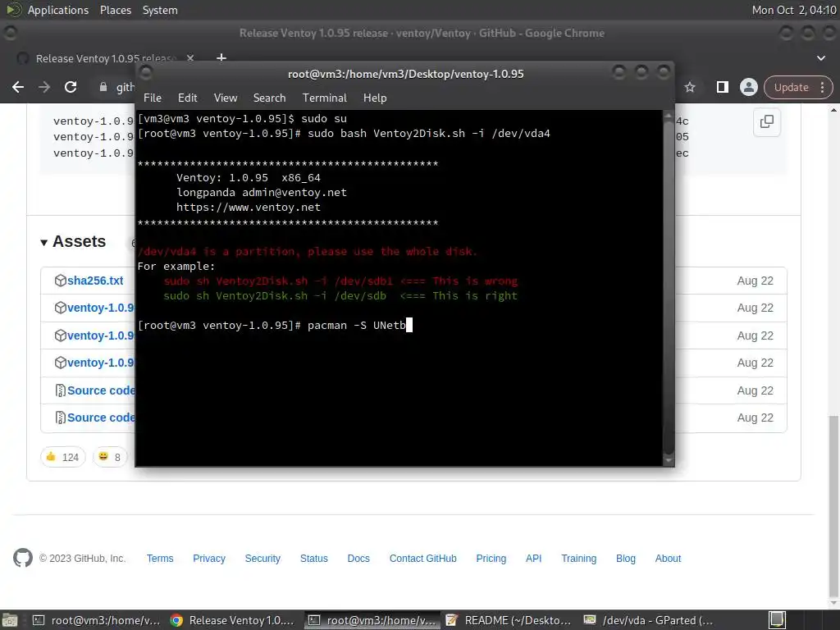This screenshot has width=840, height=630.
Task: Click terminal scrollbar down arrow
Action: (668, 460)
